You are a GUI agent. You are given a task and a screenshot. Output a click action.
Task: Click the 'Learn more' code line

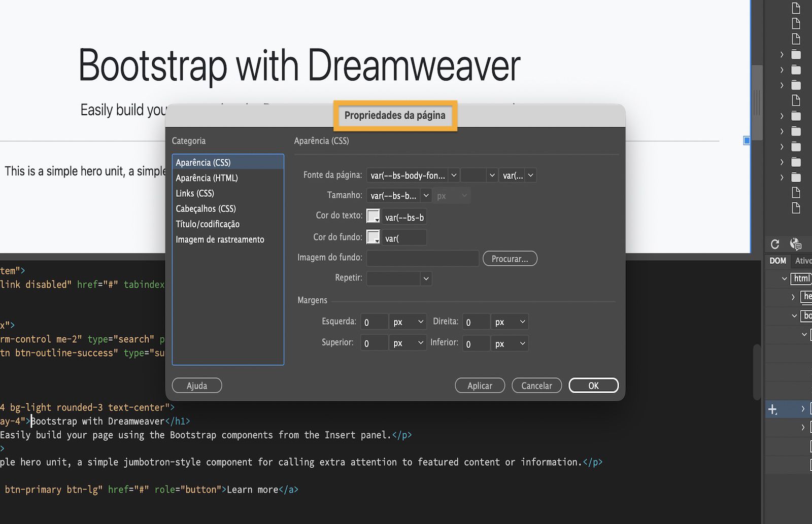[x=149, y=490]
